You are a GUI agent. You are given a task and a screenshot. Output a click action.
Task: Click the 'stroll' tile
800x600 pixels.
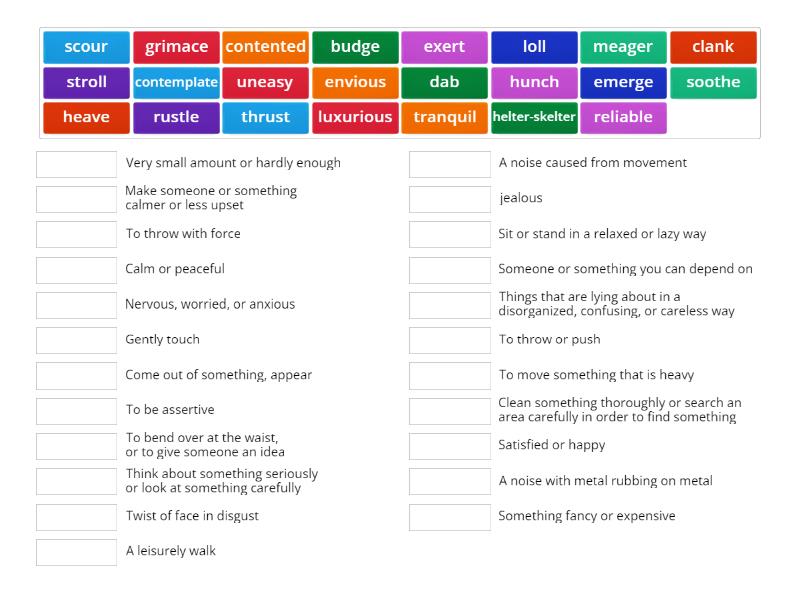[x=86, y=82]
